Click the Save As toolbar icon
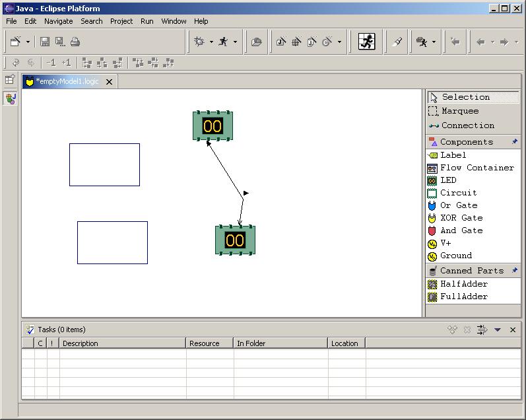 coord(60,42)
